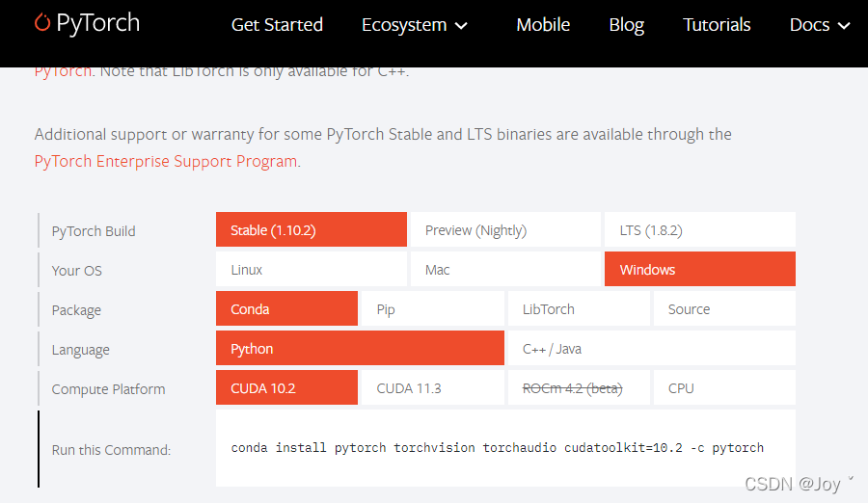868x503 pixels.
Task: Select CUDA 11.3 compute platform
Action: [x=433, y=388]
